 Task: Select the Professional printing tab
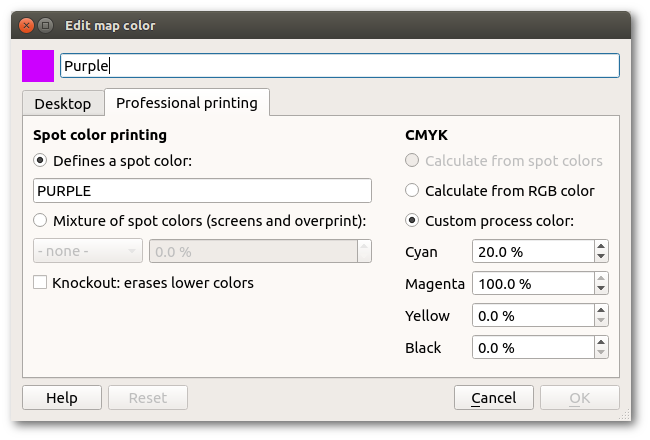(186, 102)
